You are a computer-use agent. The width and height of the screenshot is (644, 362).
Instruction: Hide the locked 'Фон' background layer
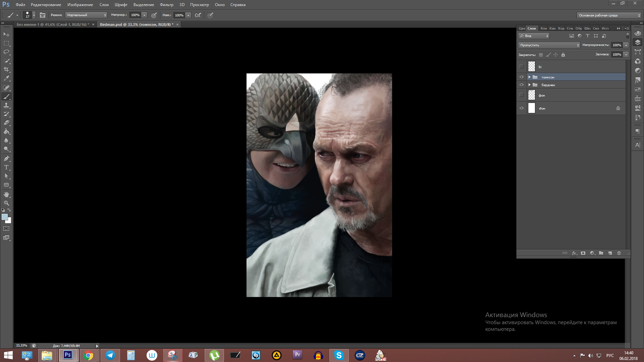point(522,108)
